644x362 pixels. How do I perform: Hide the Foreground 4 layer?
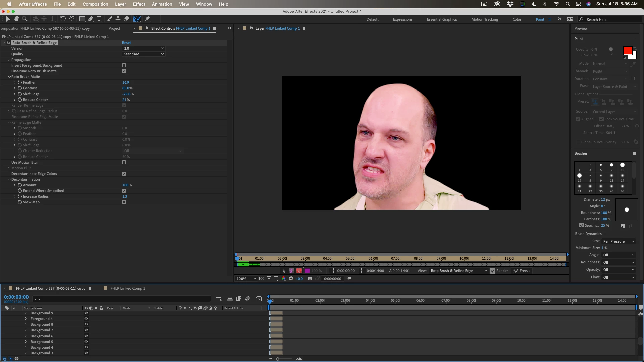click(x=86, y=319)
